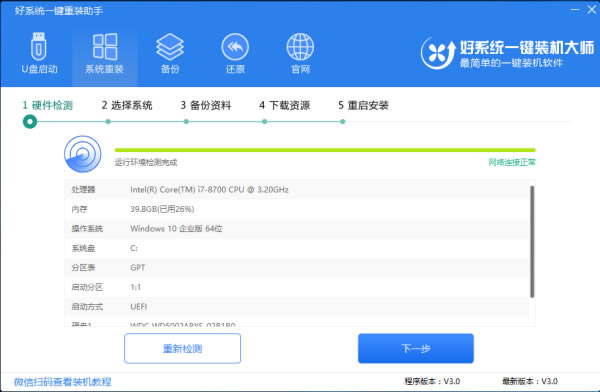Select step 1 硬件检测
Screen dimensions: 600x392
[x=47, y=105]
